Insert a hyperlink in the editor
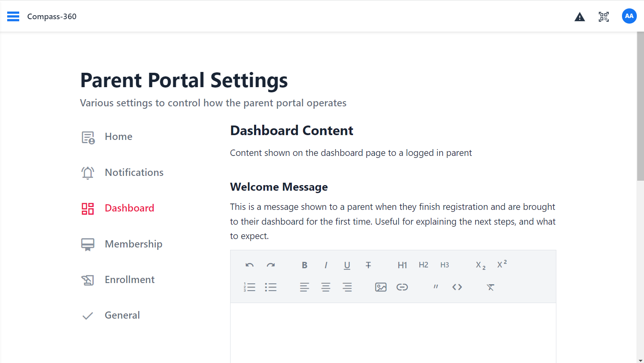644x363 pixels. (402, 287)
